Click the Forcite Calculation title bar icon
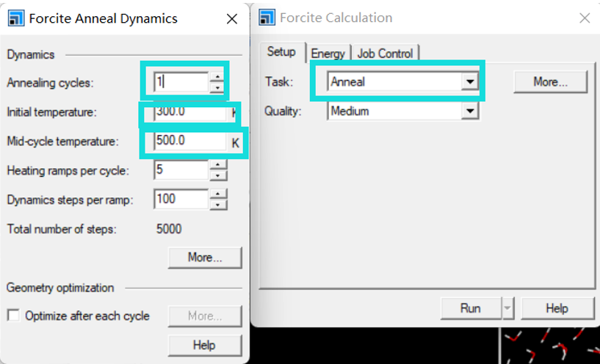The image size is (600, 364). tap(267, 18)
